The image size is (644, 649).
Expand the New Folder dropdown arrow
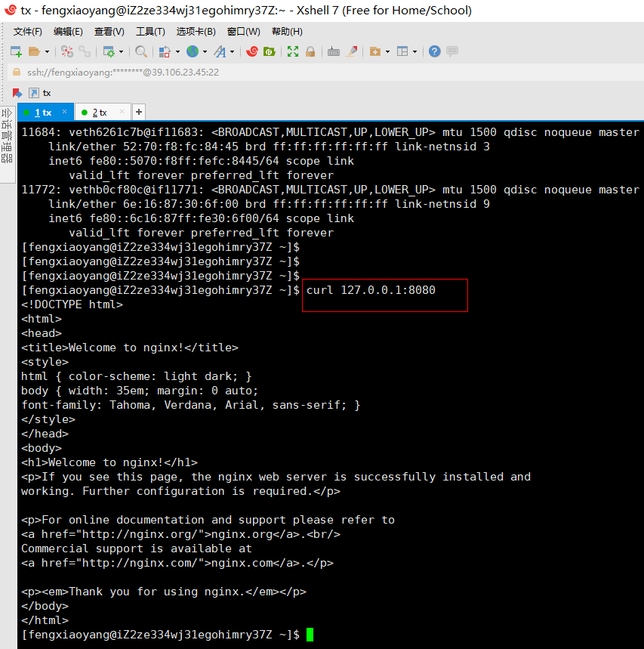[387, 51]
